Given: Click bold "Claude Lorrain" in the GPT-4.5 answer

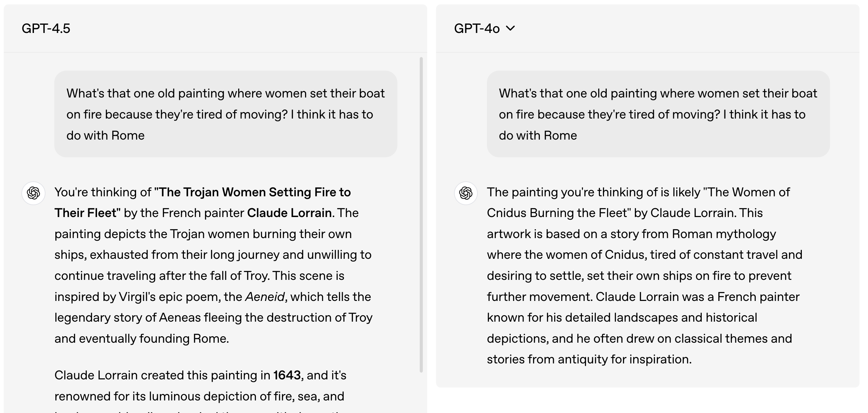Looking at the screenshot, I should pyautogui.click(x=289, y=213).
